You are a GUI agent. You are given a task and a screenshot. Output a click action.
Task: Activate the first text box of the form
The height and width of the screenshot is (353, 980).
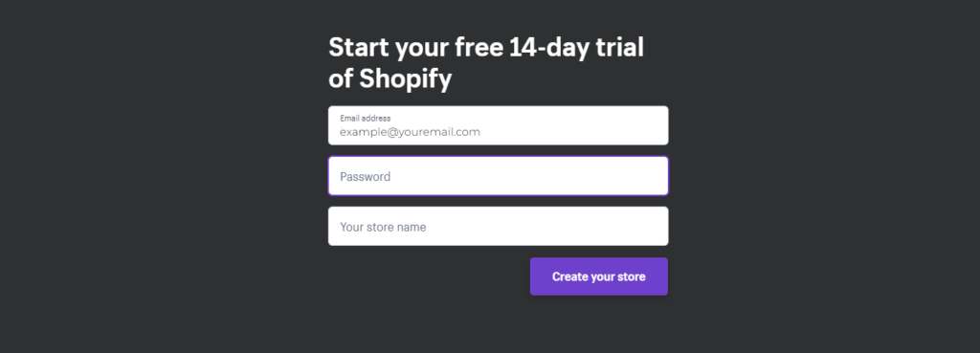(x=498, y=125)
